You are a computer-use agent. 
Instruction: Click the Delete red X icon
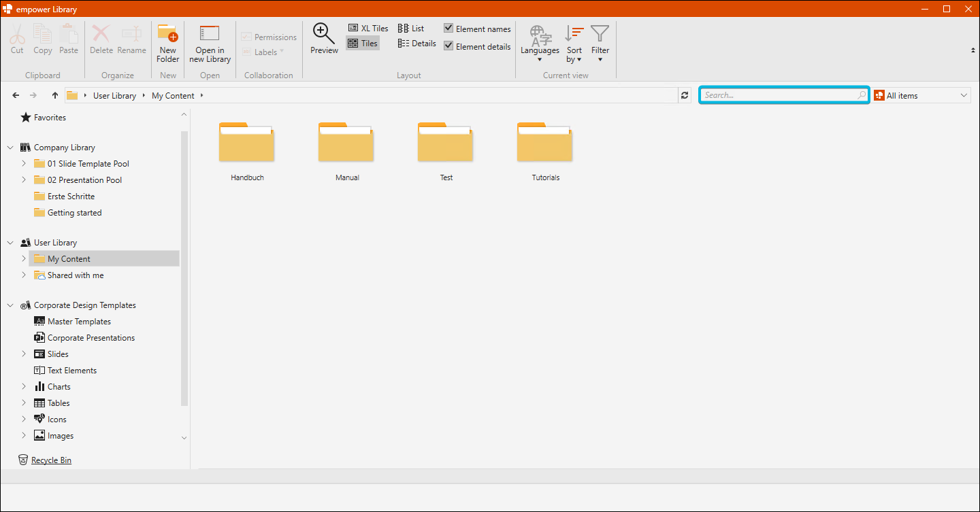[x=101, y=33]
